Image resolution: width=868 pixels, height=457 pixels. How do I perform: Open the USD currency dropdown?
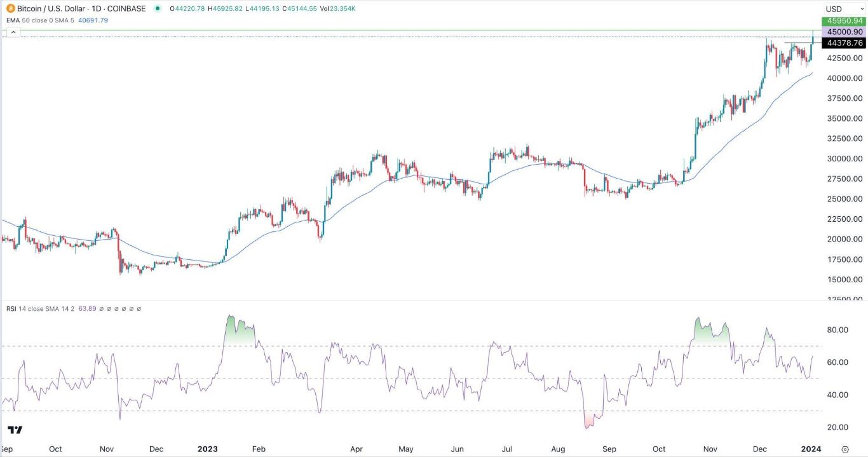pos(844,9)
